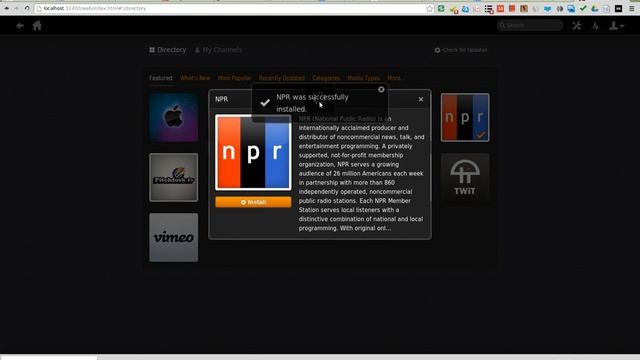Open the Chrome hamburger menu
This screenshot has width=640, height=360.
[632, 8]
